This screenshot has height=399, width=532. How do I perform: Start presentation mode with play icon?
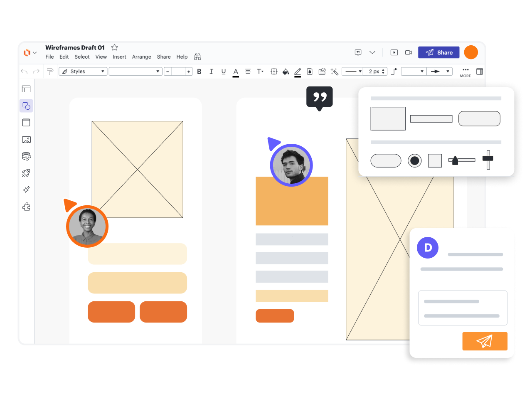(x=394, y=52)
